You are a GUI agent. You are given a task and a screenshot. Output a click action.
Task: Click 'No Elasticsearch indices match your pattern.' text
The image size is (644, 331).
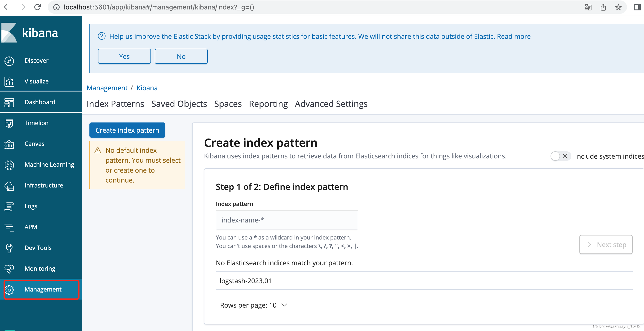click(x=284, y=263)
